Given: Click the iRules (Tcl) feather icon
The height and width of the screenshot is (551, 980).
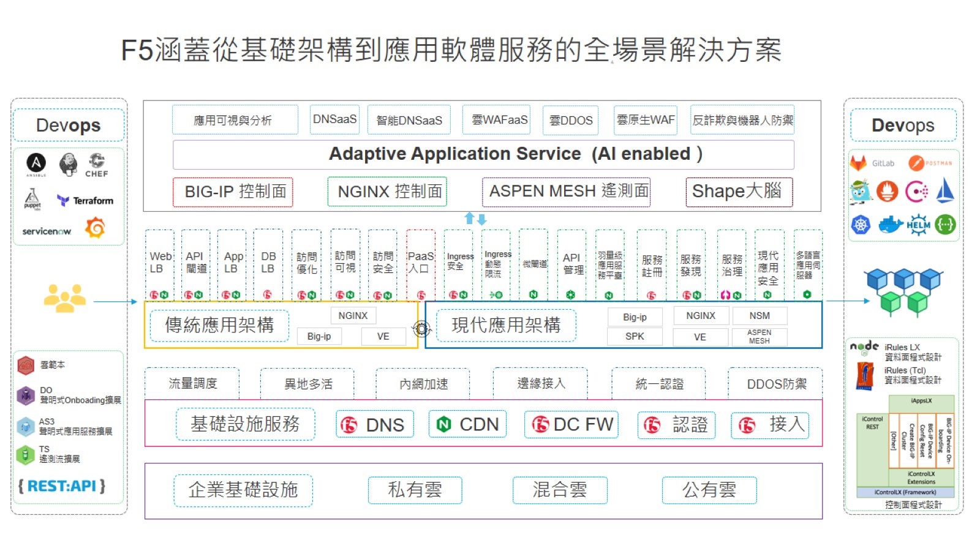Looking at the screenshot, I should coord(864,375).
